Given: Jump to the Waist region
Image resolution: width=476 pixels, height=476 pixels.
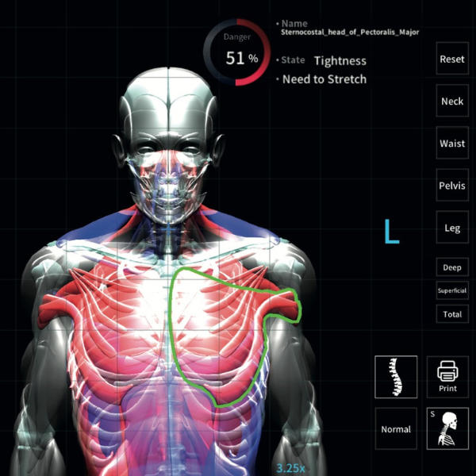Looking at the screenshot, I should pyautogui.click(x=452, y=144).
